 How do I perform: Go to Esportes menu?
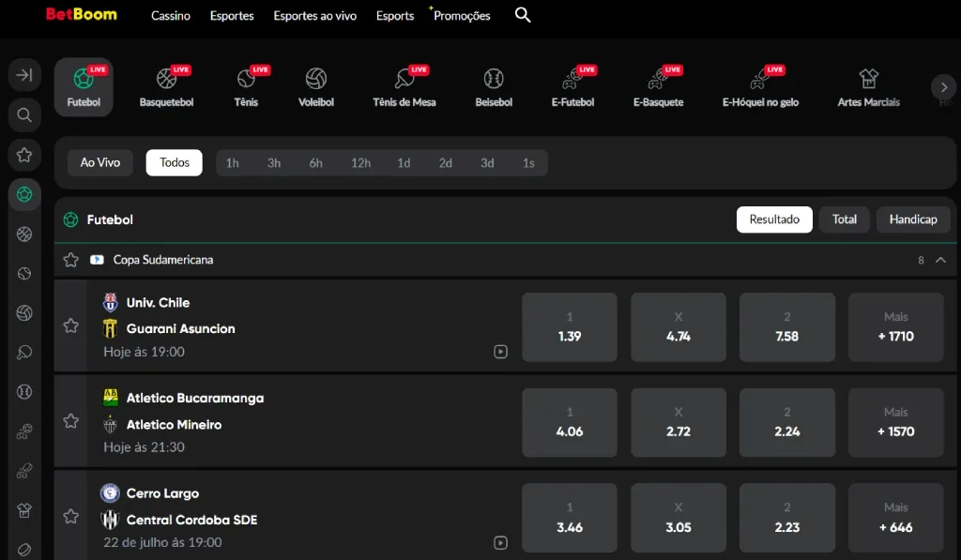coord(232,16)
